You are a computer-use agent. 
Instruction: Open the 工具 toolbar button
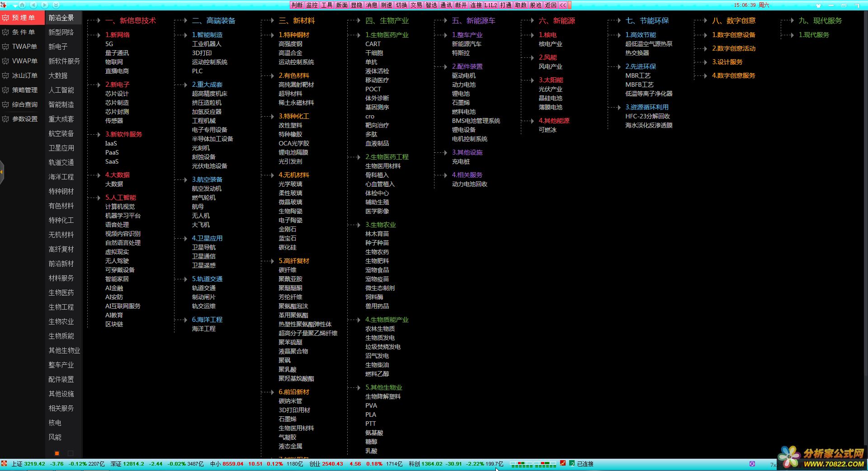coord(327,5)
